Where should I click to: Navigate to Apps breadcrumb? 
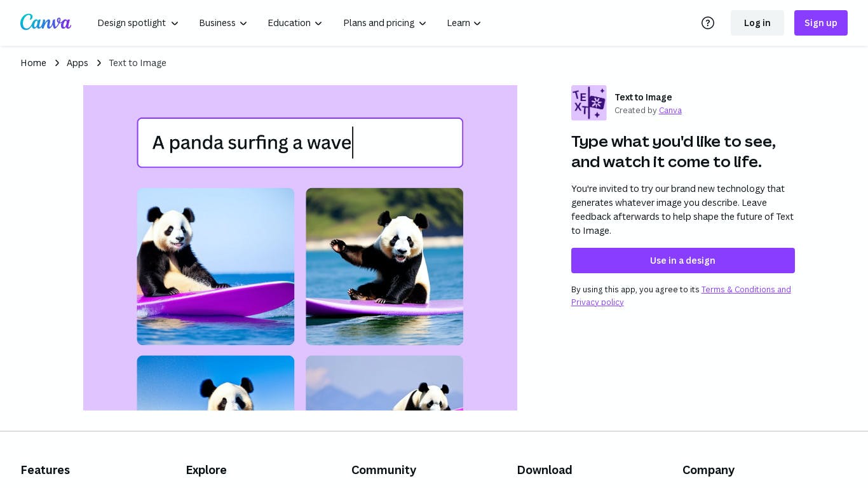tap(78, 63)
